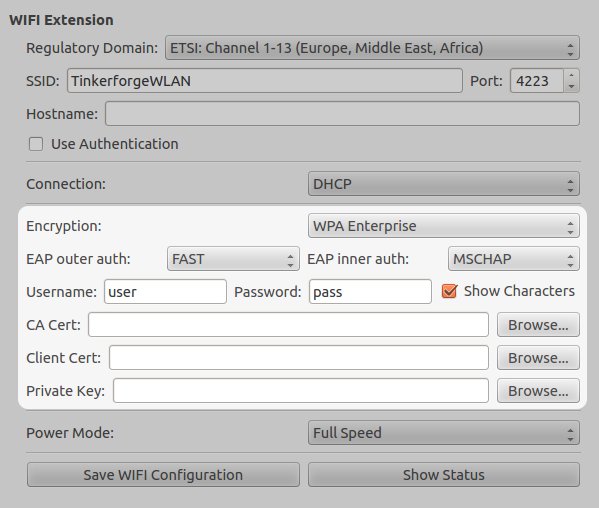Click the Private Key path field

point(301,390)
